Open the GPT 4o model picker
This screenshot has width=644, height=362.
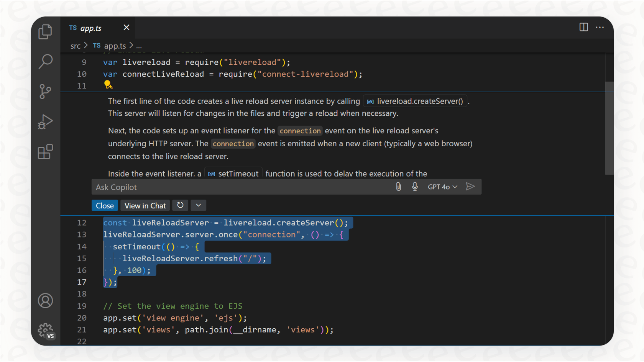click(442, 187)
